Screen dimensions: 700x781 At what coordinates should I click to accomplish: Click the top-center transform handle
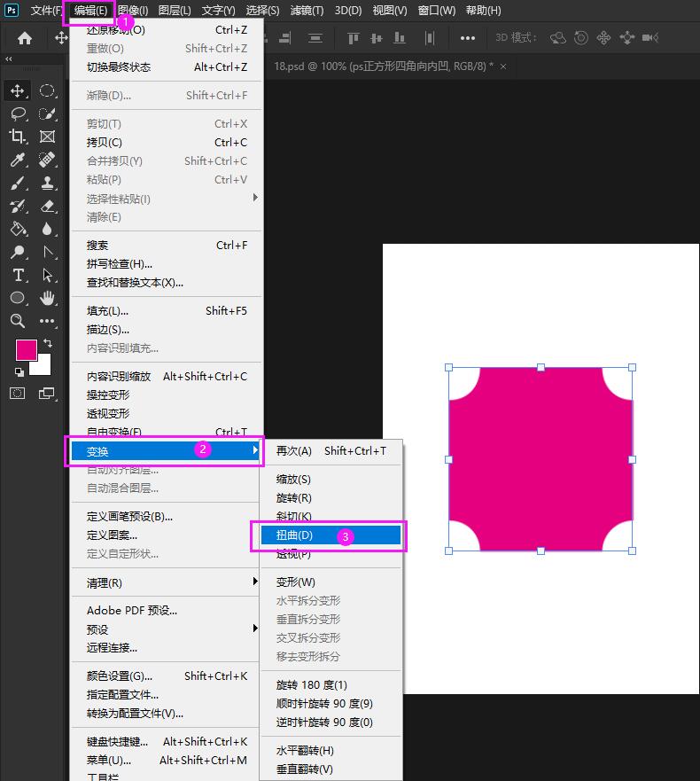coord(541,368)
